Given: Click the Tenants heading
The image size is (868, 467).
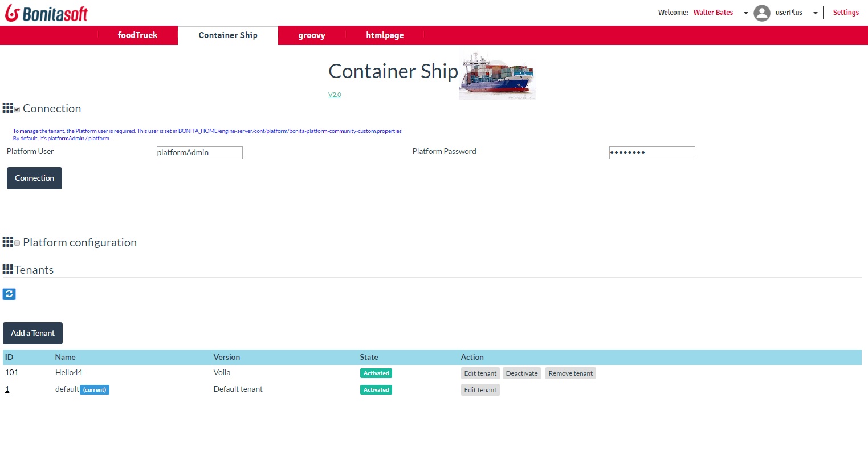Looking at the screenshot, I should 34,270.
